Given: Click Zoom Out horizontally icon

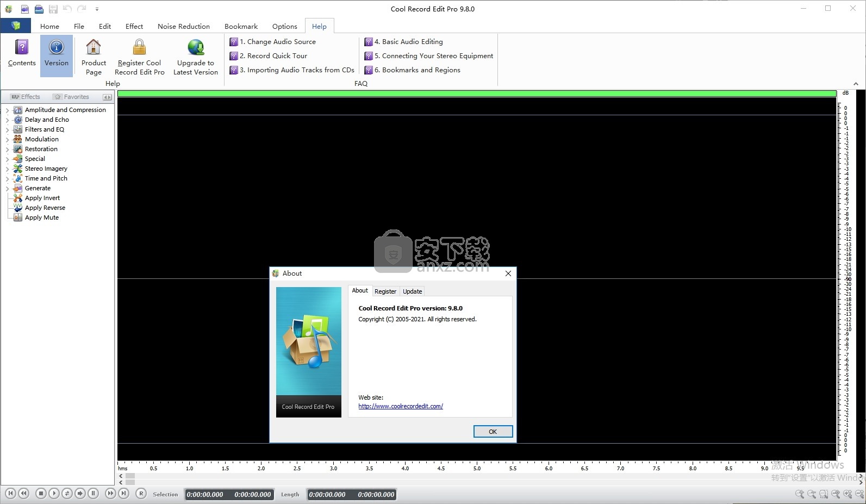Looking at the screenshot, I should tap(812, 494).
